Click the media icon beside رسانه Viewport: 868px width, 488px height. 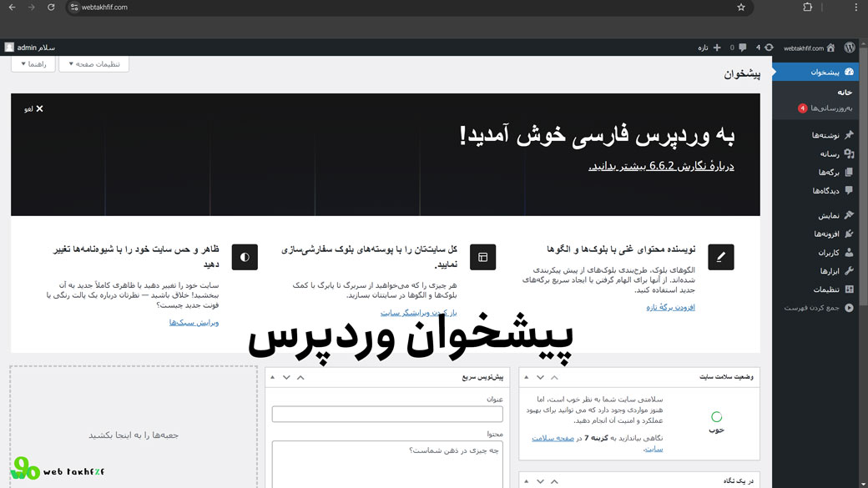coord(849,153)
